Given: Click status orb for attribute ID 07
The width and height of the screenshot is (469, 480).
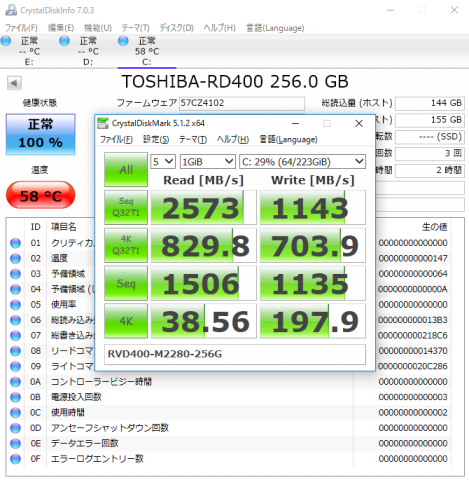Looking at the screenshot, I should coord(15,335).
